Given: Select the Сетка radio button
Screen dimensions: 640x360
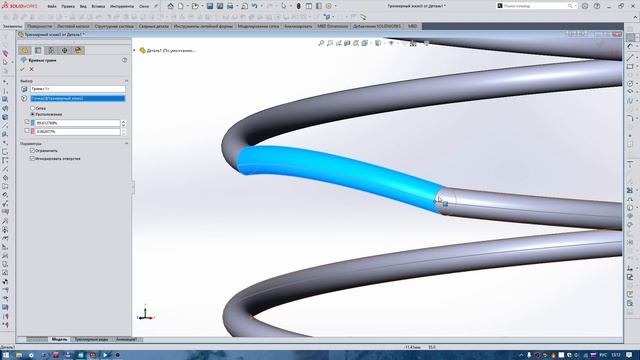Looking at the screenshot, I should click(x=33, y=108).
